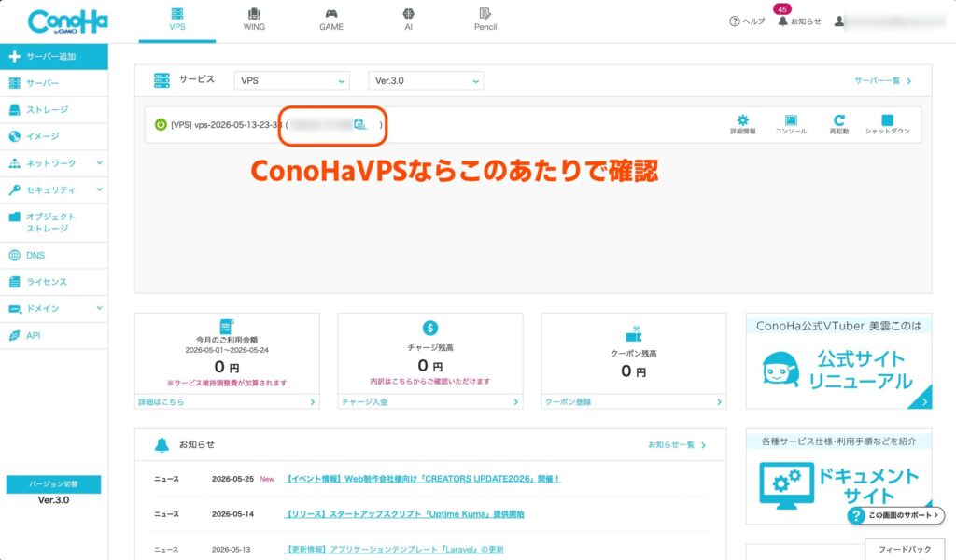Click the 再起動 restart icon

pyautogui.click(x=839, y=124)
